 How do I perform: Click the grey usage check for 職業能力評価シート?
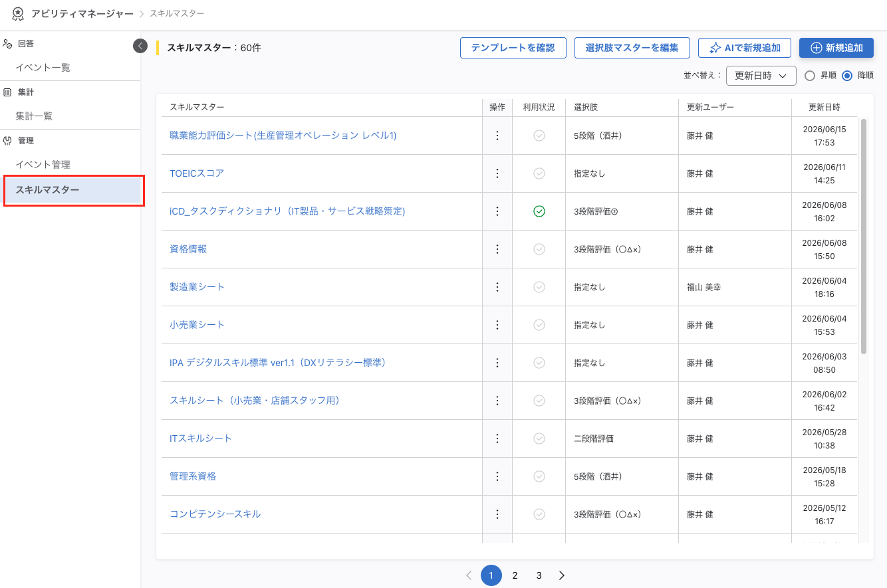539,136
